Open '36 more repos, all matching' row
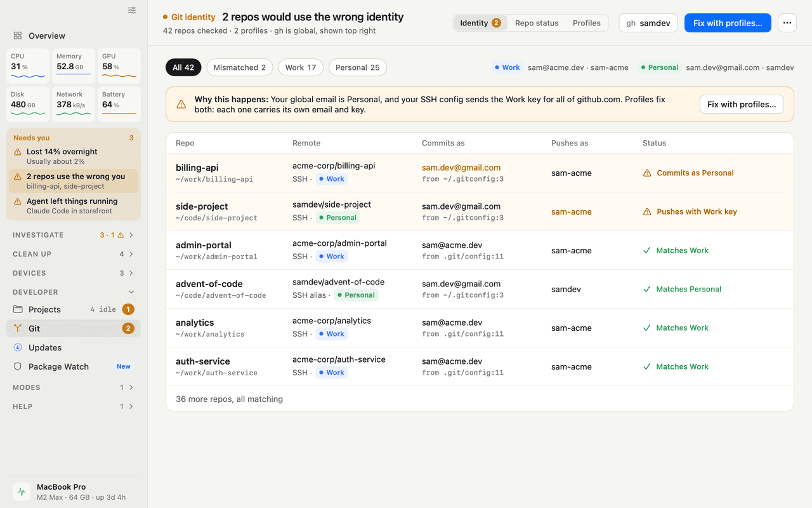 480,399
